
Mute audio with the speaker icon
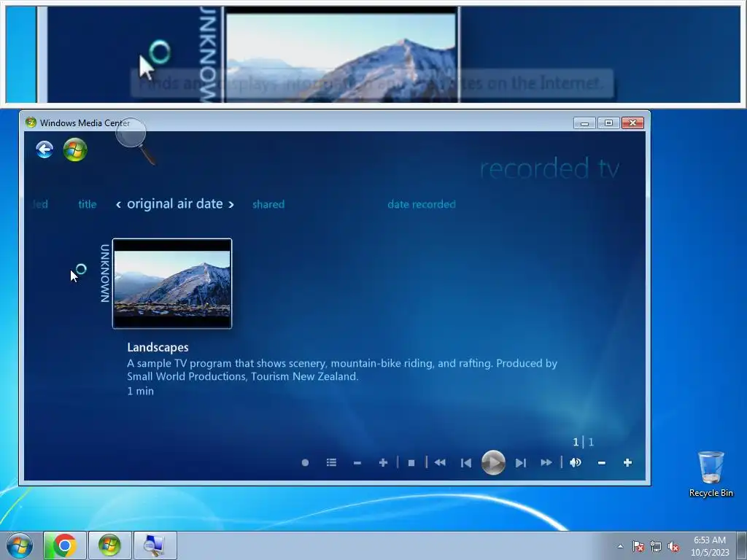coord(576,462)
